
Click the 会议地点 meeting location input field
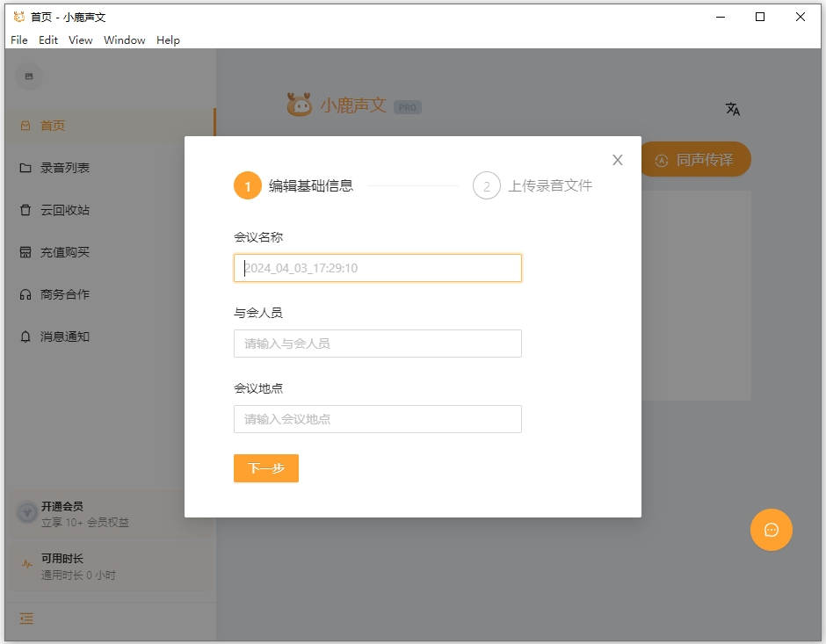coord(377,419)
